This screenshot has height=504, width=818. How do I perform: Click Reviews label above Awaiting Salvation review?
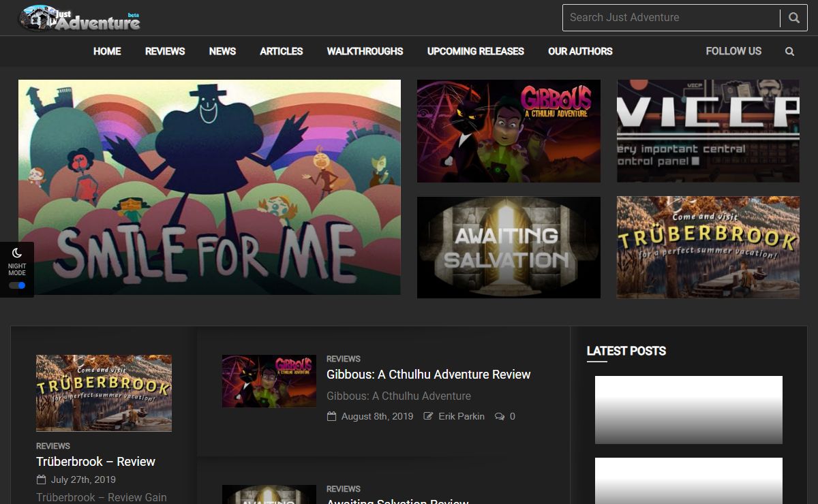(x=344, y=489)
